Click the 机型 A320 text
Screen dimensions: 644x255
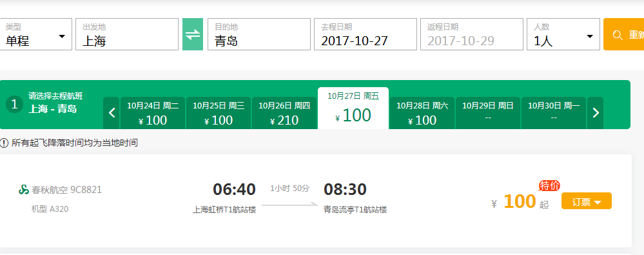(x=50, y=209)
